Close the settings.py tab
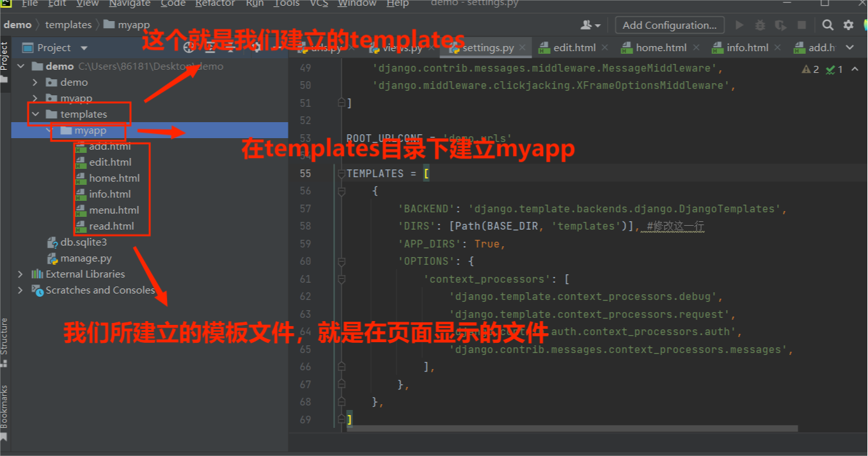 (523, 47)
